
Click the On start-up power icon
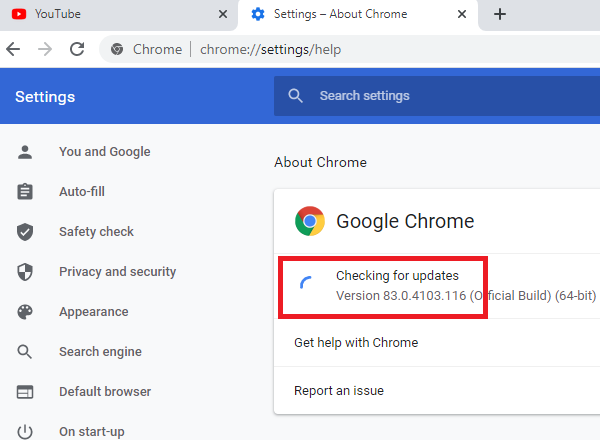click(25, 432)
